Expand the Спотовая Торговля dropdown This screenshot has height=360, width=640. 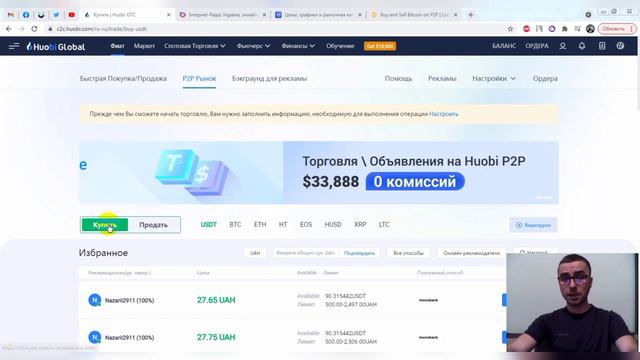[195, 46]
